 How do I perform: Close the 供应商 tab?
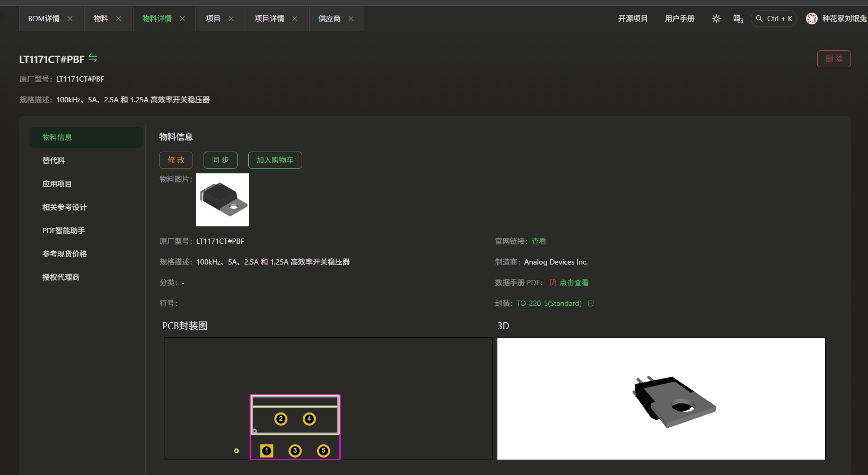351,19
